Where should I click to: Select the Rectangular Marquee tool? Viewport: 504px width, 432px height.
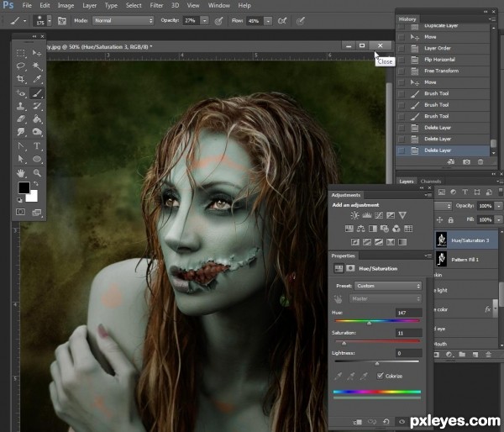[x=21, y=53]
